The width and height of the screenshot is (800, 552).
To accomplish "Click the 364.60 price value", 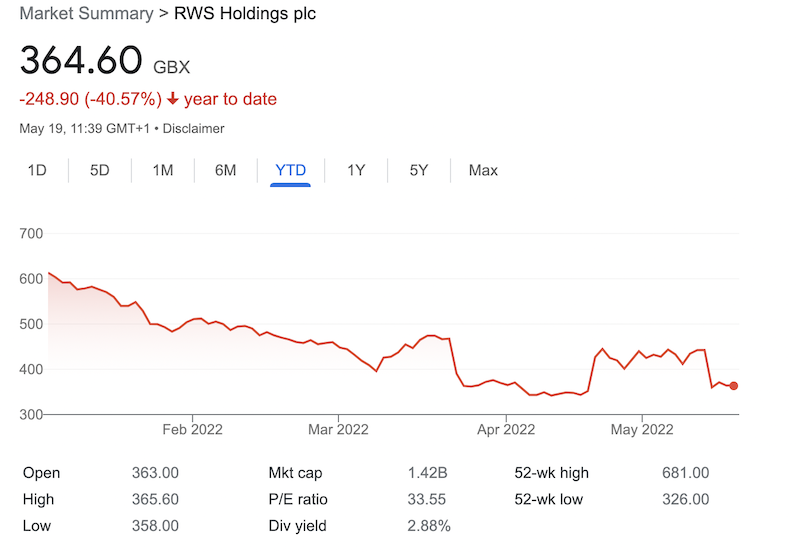I will 81,60.
